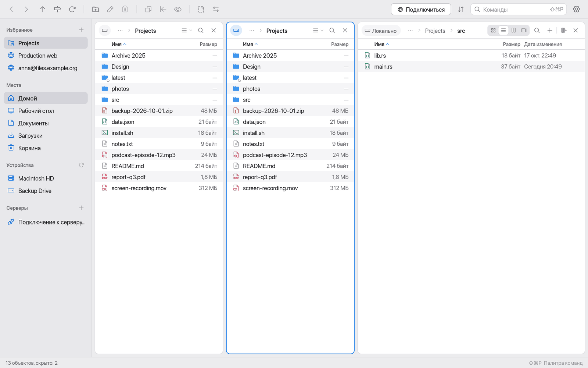Image resolution: width=588 pixels, height=368 pixels.
Task: Switch src pane to gallery view
Action: (524, 31)
